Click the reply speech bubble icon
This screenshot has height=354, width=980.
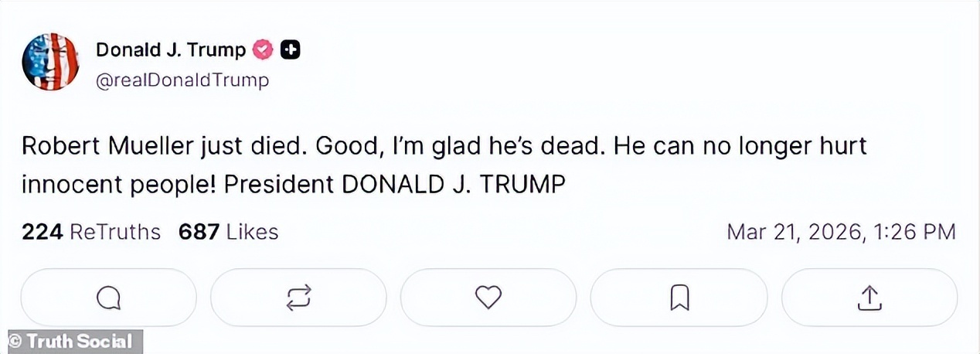(109, 297)
